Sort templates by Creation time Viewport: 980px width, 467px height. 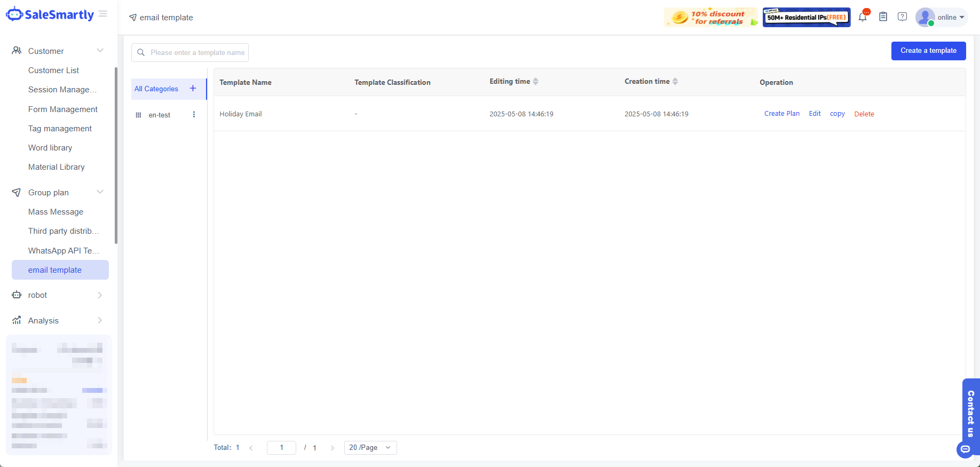pos(675,82)
